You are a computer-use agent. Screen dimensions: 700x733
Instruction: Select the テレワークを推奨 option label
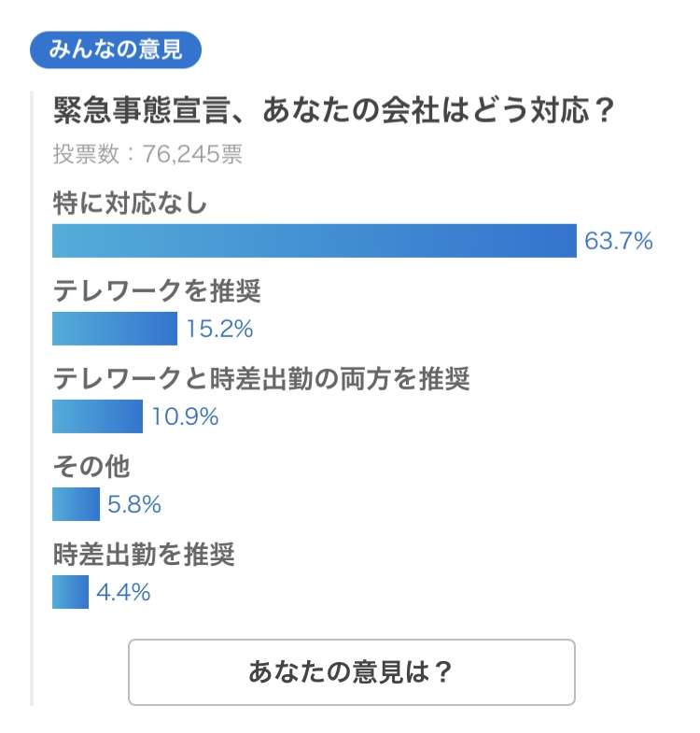[x=157, y=290]
